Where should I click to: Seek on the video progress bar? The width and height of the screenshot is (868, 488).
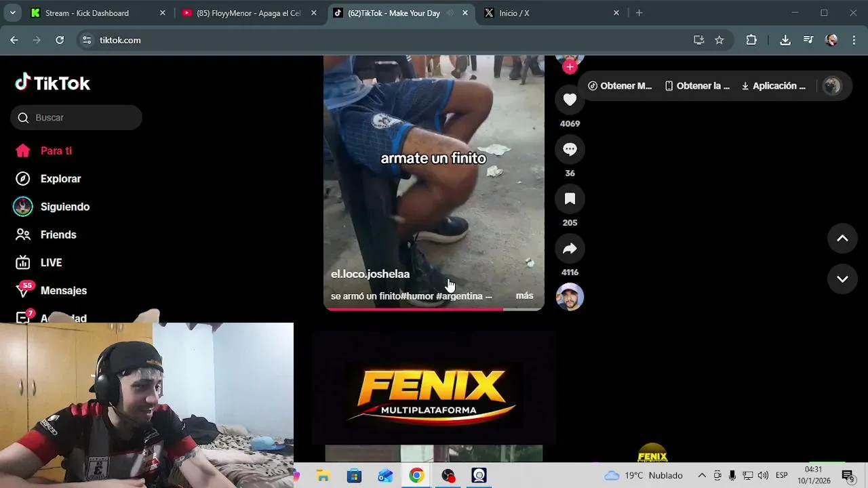click(x=434, y=309)
